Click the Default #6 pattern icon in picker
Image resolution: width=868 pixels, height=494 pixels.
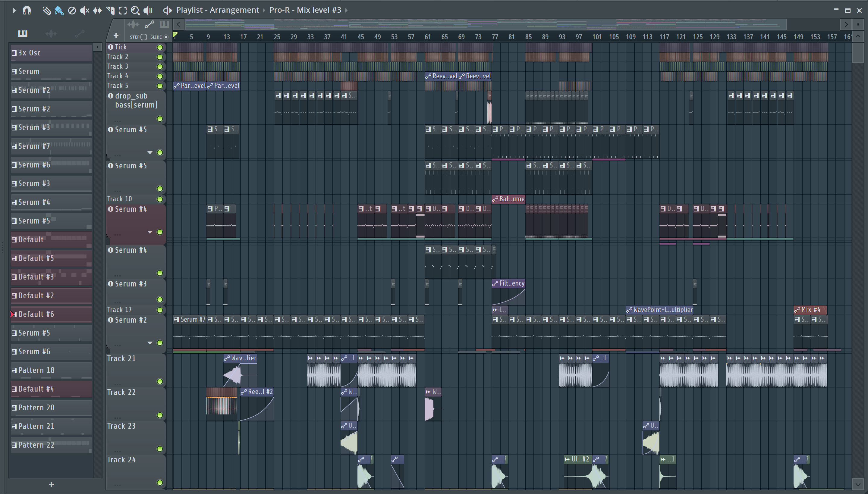point(14,314)
